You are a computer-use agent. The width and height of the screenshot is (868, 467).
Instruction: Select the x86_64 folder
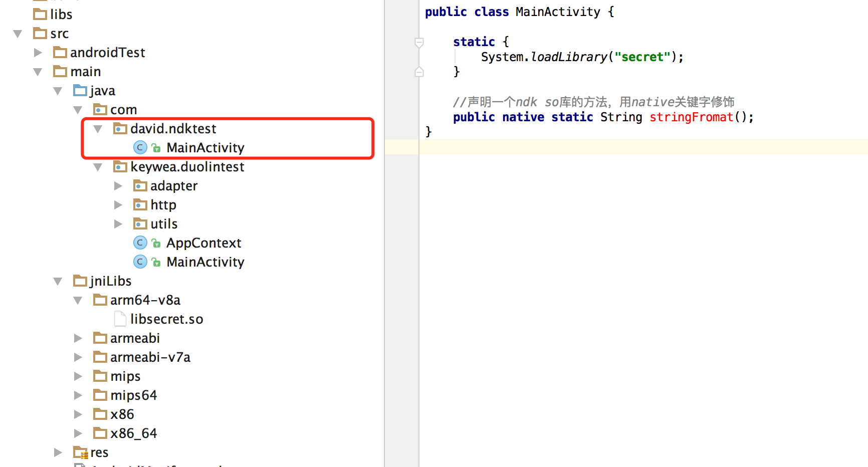click(134, 433)
